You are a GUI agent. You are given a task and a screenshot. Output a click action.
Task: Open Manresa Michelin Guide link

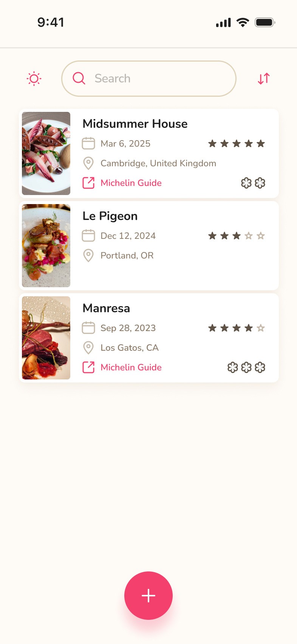click(x=131, y=367)
